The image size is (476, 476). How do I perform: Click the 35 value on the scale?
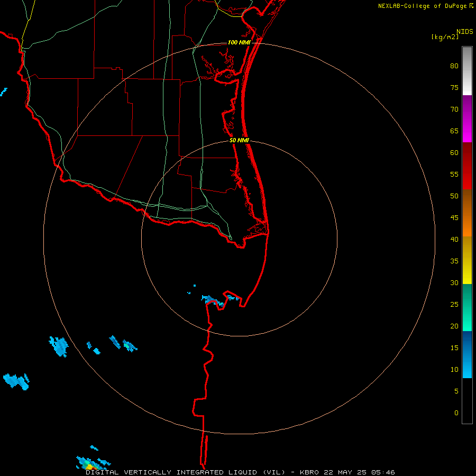454,261
